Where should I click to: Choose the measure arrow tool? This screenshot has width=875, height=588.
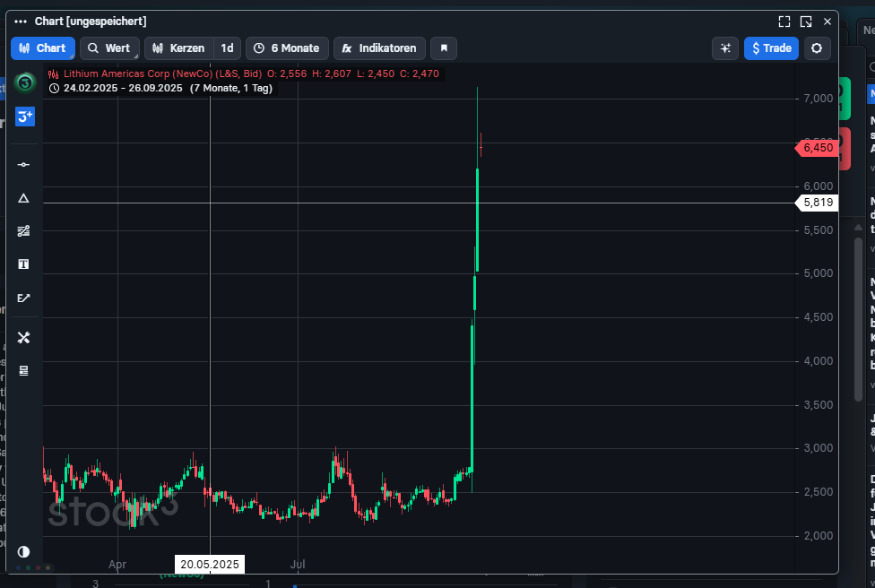(24, 298)
